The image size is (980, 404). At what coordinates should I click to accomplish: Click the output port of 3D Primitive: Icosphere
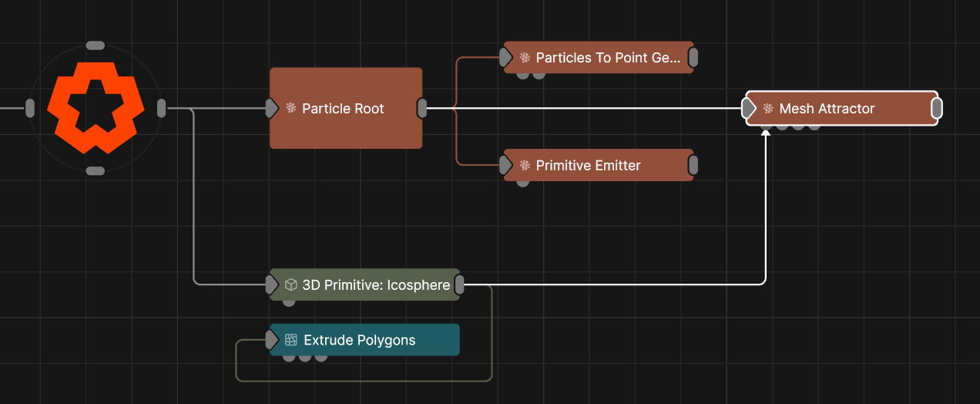click(460, 285)
